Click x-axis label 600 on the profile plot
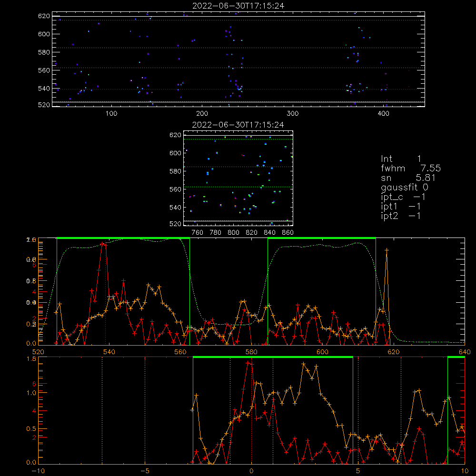The image size is (476, 476). [x=322, y=352]
